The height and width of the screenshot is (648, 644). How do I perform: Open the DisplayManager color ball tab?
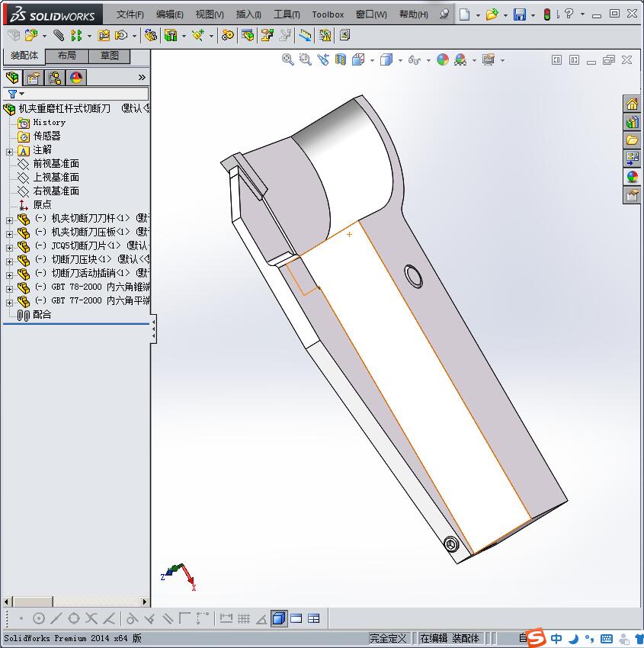(x=76, y=77)
